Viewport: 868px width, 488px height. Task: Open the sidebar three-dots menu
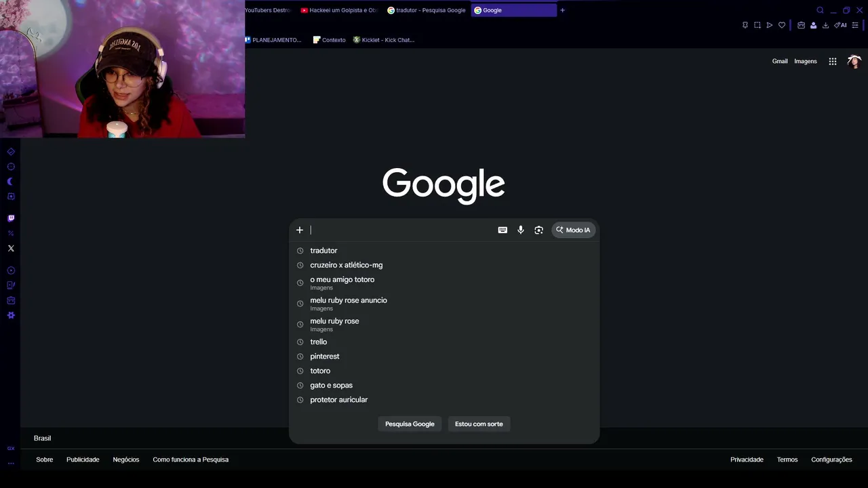tap(11, 464)
